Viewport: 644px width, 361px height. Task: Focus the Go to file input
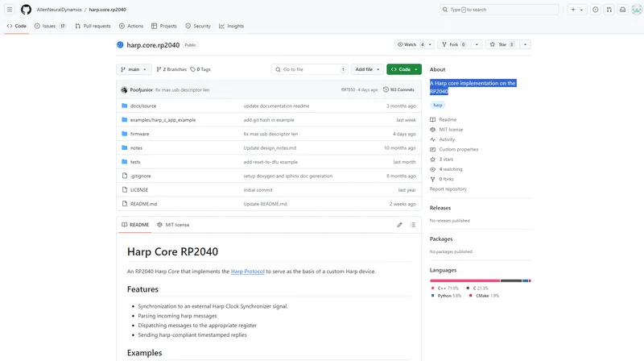[310, 69]
